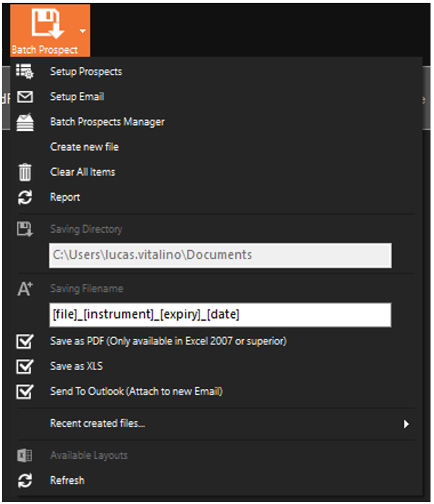The width and height of the screenshot is (434, 504).
Task: Expand the Recent created files submenu arrow
Action: (406, 424)
